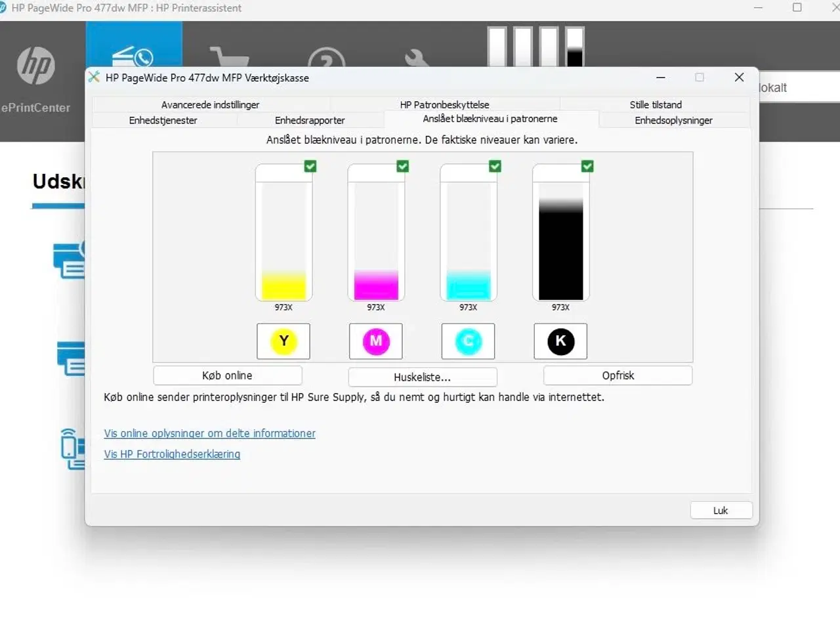Click the magenta ink level bar
The height and width of the screenshot is (630, 840).
tap(376, 232)
